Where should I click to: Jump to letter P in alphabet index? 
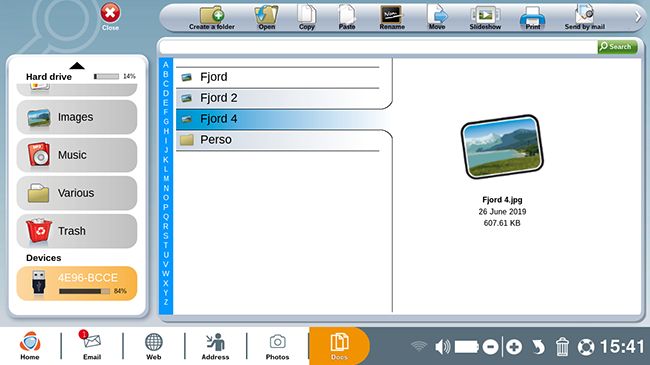pos(166,207)
